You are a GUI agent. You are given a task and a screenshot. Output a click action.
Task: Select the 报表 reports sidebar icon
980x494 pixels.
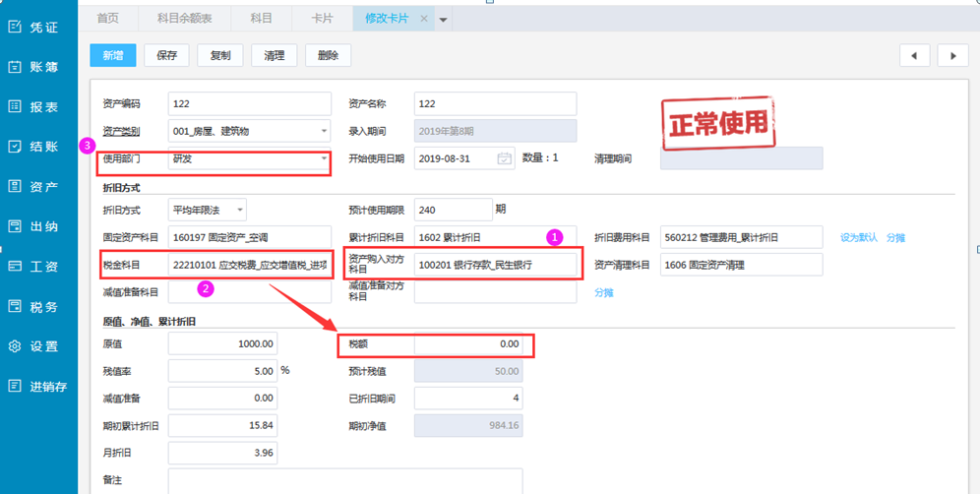coord(15,106)
